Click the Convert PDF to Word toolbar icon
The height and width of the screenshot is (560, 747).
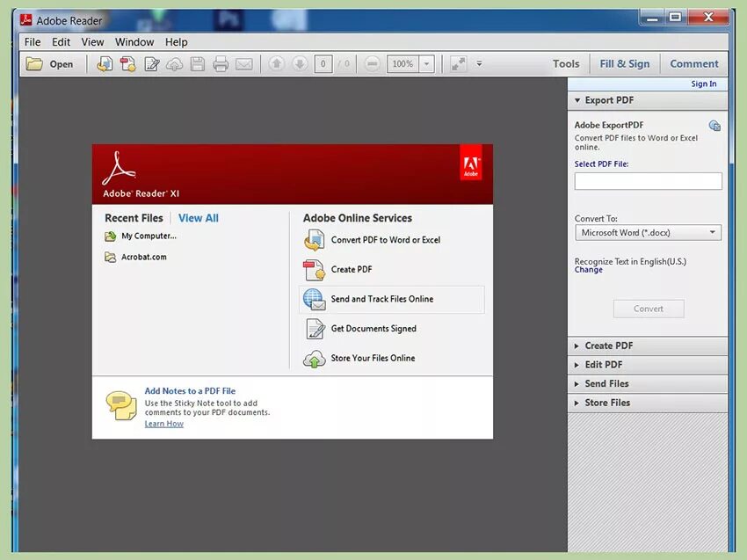point(105,64)
